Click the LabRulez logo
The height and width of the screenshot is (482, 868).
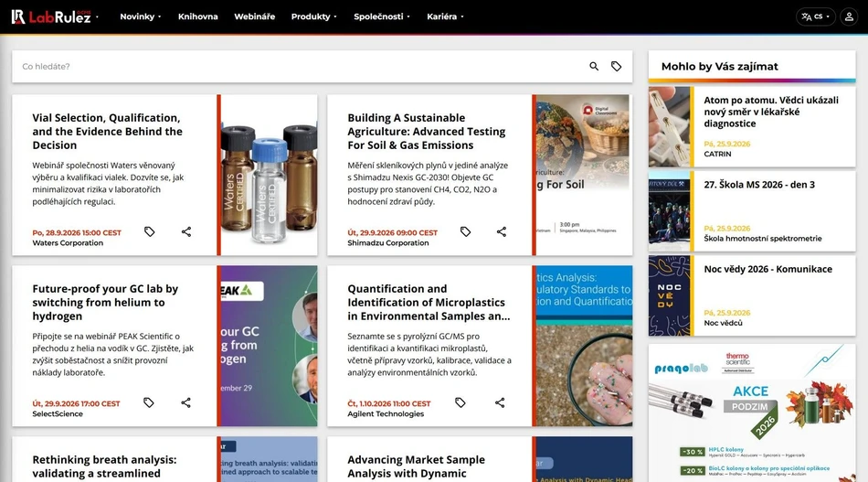point(51,16)
